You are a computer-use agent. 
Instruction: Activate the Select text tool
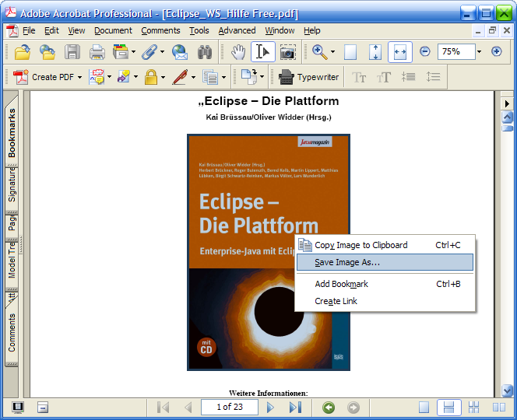point(263,52)
